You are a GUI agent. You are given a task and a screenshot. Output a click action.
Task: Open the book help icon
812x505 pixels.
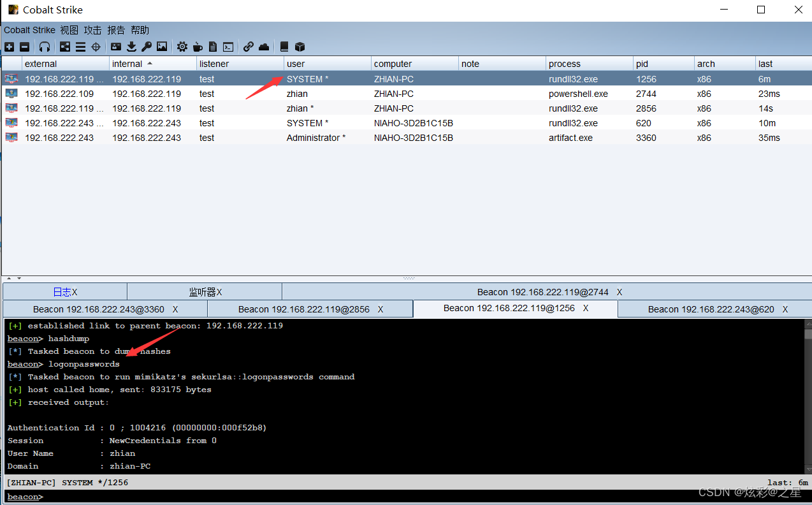(x=284, y=47)
